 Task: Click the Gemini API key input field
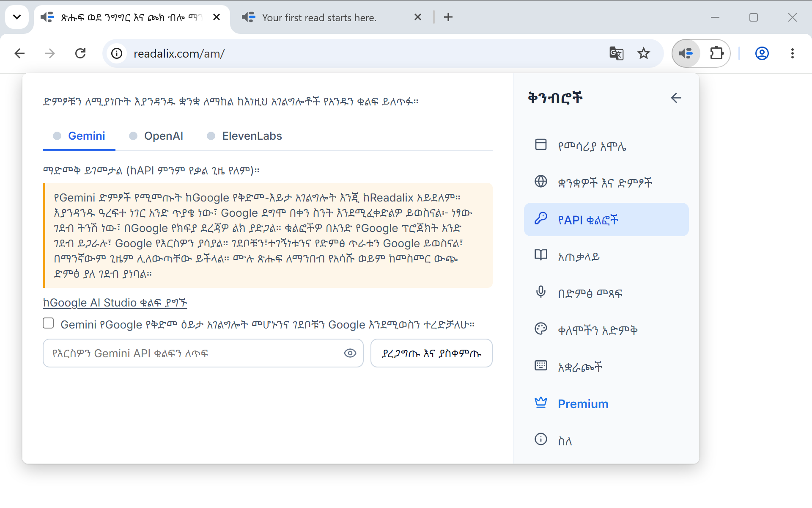203,353
